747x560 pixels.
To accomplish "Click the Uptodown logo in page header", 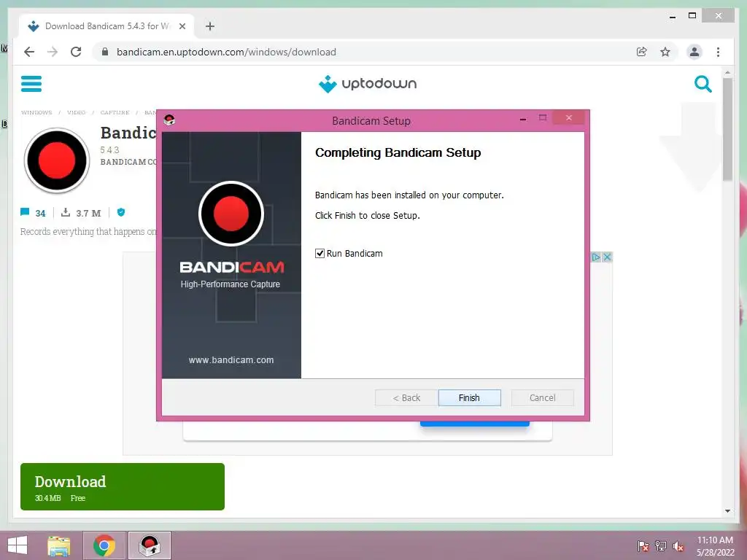I will pos(368,84).
